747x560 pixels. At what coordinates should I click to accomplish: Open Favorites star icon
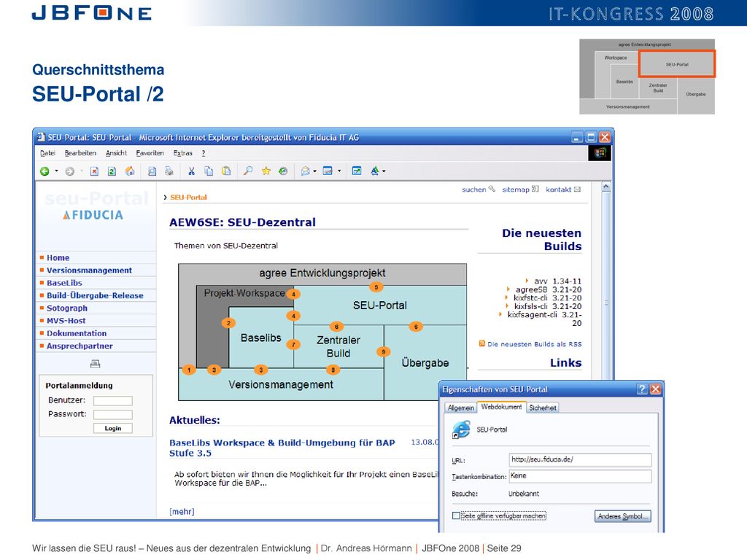(266, 171)
